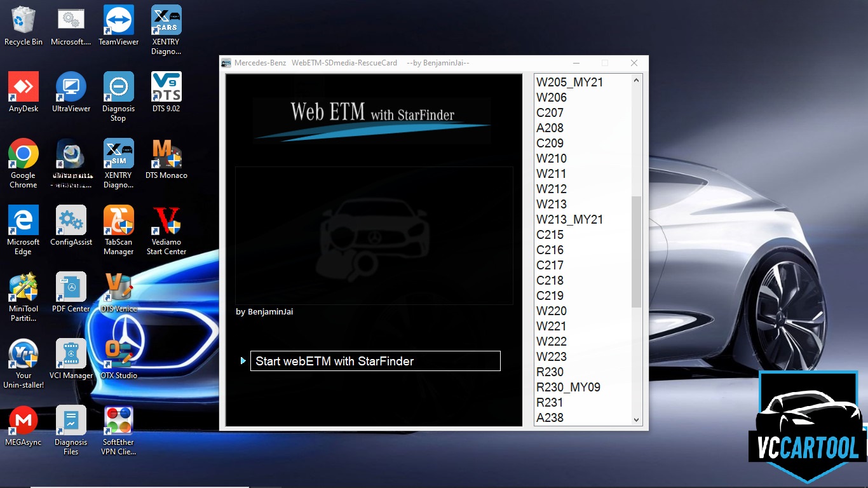Select W206 in the chassis list
The height and width of the screenshot is (488, 868).
coord(550,97)
